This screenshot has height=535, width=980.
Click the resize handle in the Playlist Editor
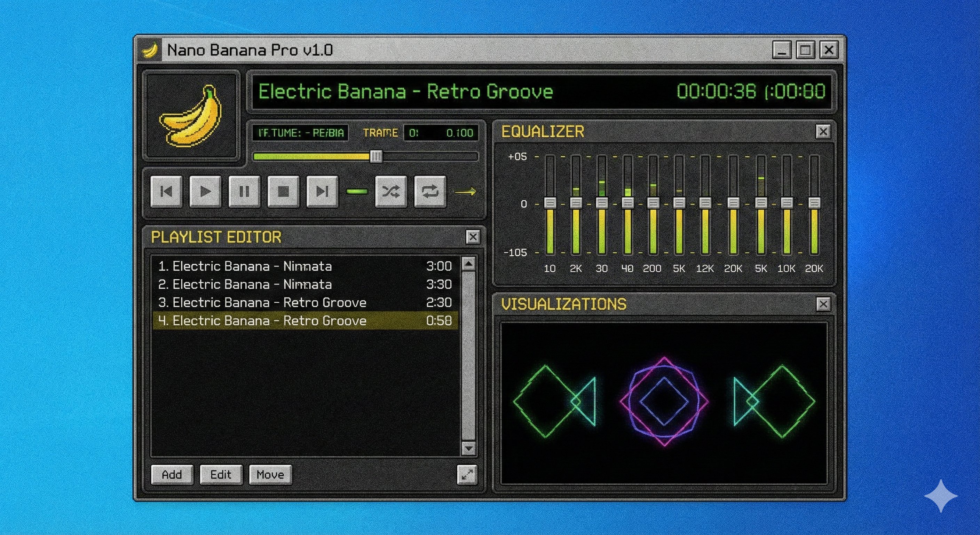(468, 475)
